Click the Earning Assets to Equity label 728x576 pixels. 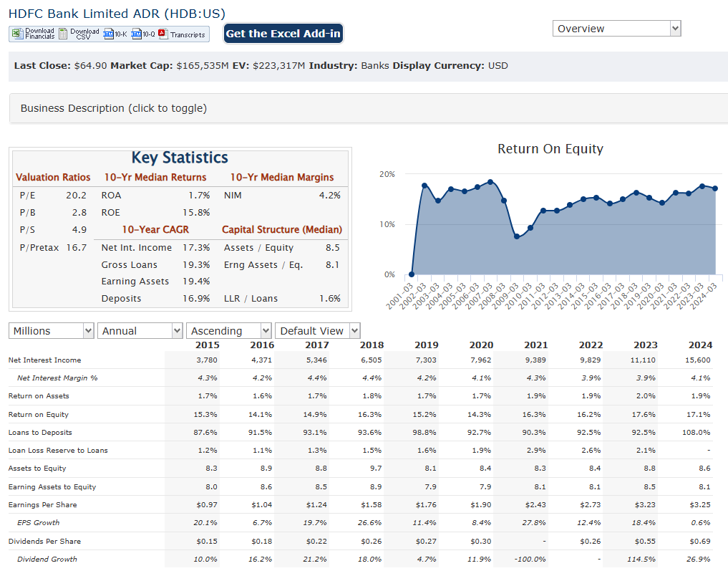pos(52,487)
